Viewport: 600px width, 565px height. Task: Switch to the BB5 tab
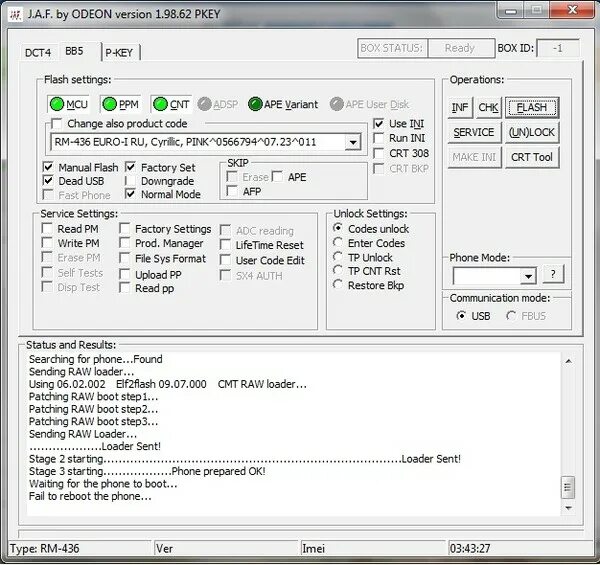(74, 51)
